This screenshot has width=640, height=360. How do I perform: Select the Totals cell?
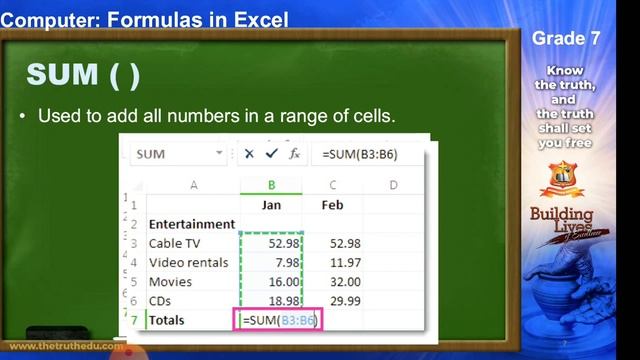(x=193, y=320)
